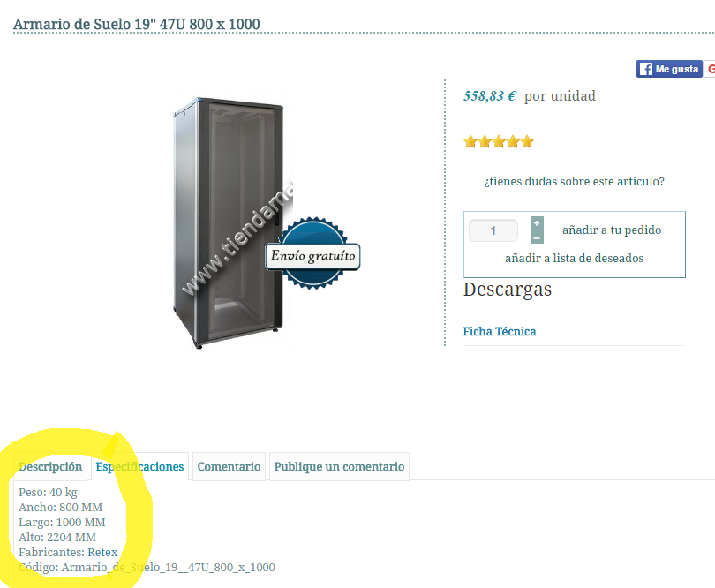Click añadir a tu pedido

[x=612, y=230]
